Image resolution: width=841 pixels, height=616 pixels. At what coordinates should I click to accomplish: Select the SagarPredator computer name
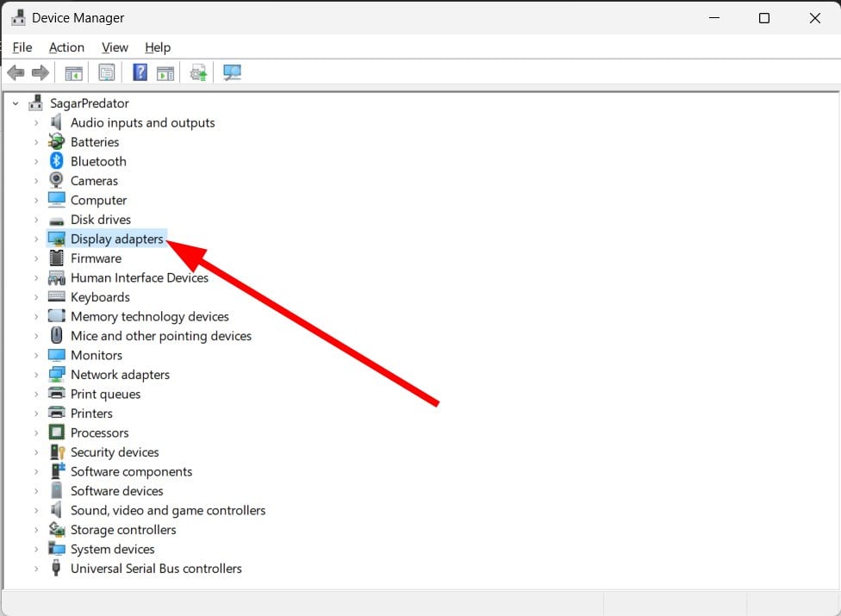pos(90,103)
